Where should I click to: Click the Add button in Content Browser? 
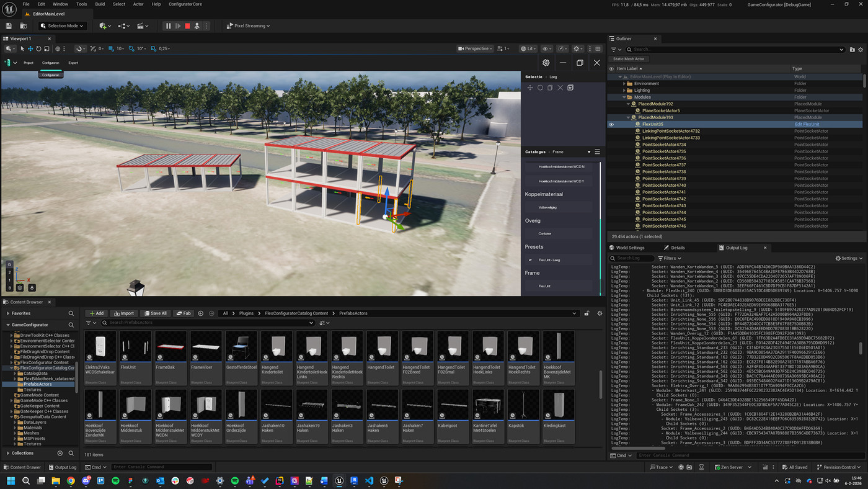pos(96,313)
